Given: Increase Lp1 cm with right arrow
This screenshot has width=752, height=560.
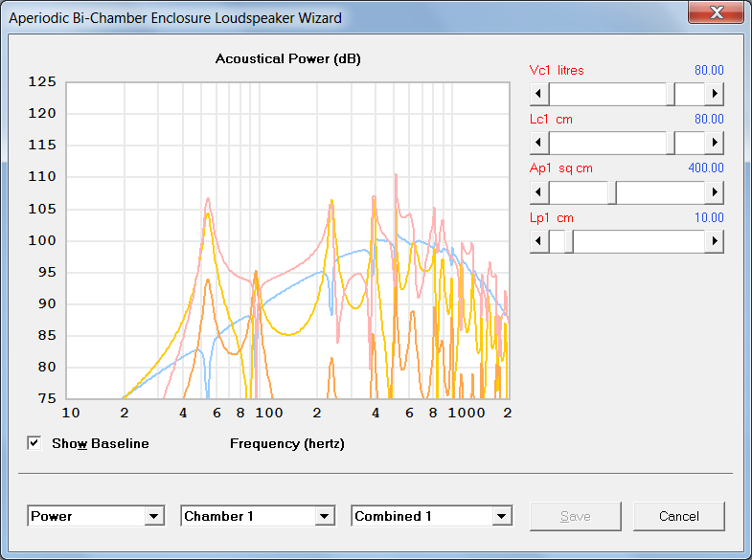Looking at the screenshot, I should coord(714,241).
